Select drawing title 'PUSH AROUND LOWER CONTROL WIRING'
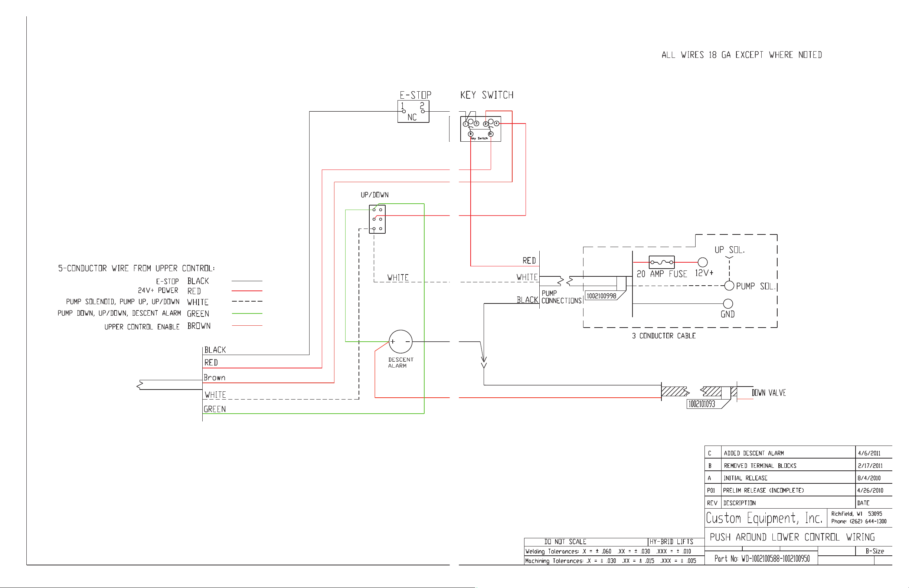 click(792, 537)
